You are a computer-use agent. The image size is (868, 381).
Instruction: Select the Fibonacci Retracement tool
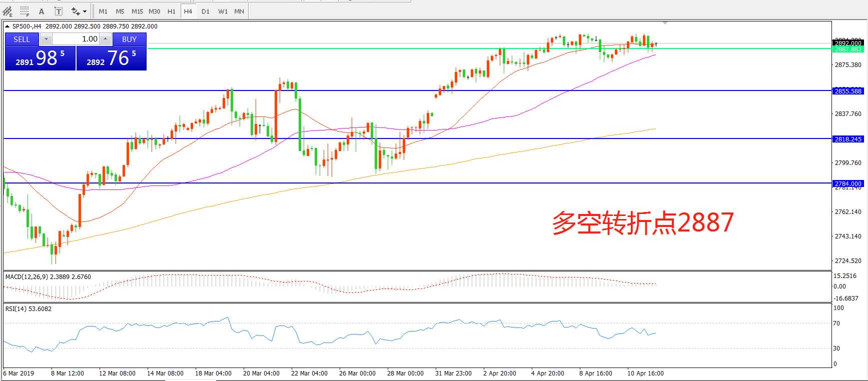pos(25,11)
